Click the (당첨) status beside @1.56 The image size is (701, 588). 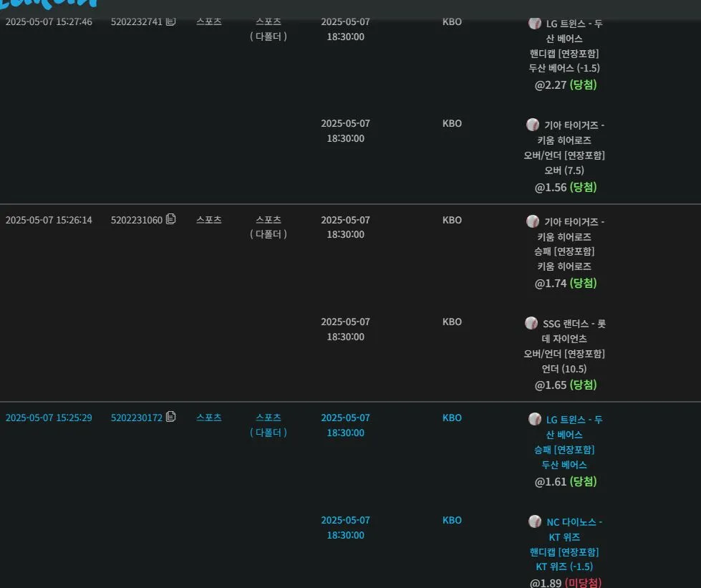pyautogui.click(x=583, y=188)
